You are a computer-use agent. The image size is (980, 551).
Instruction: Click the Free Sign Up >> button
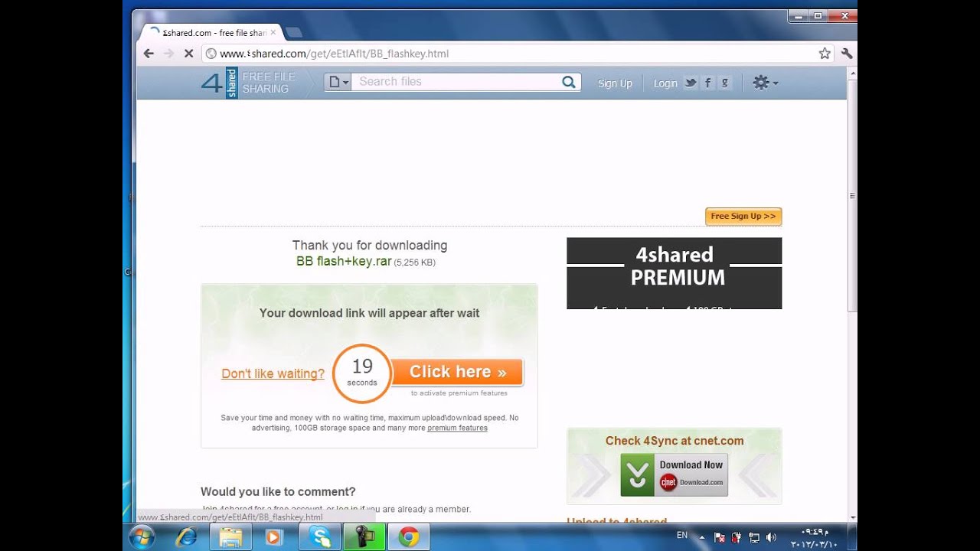[x=743, y=217]
